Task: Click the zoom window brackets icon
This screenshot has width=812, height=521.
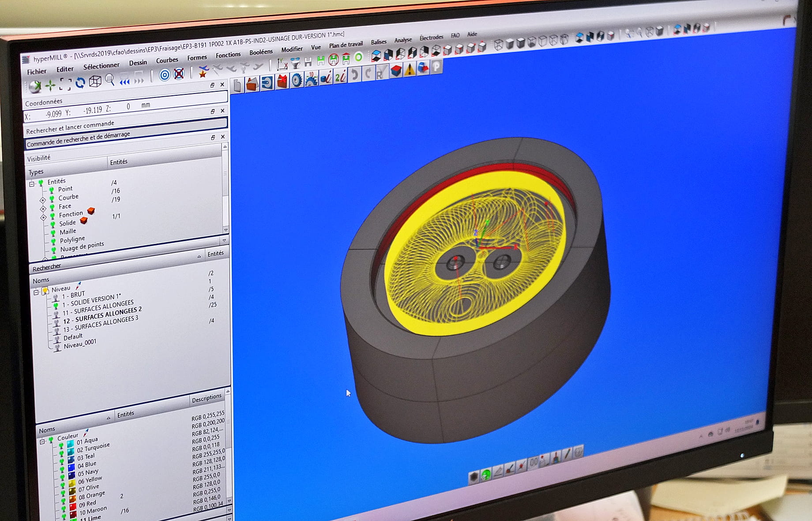Action: 65,84
